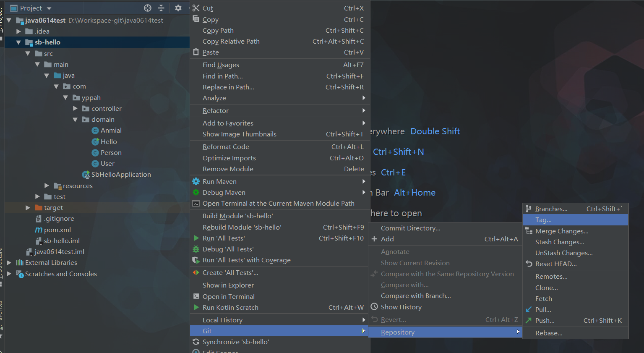Click the pom.xml Maven file icon
Image resolution: width=644 pixels, height=353 pixels.
pyautogui.click(x=39, y=230)
